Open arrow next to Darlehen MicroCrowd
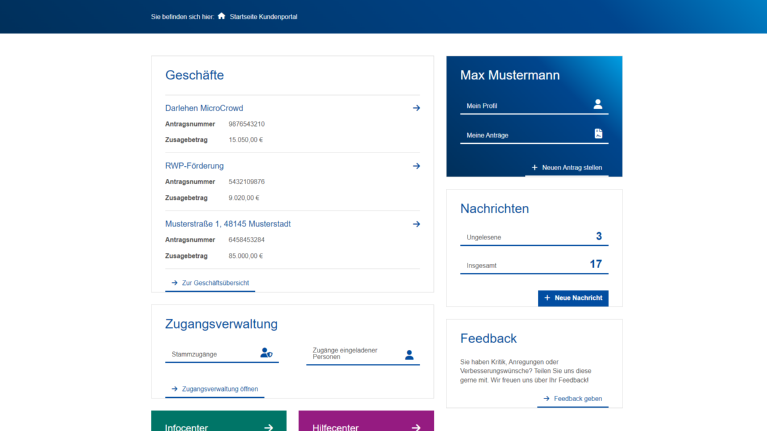 [416, 108]
